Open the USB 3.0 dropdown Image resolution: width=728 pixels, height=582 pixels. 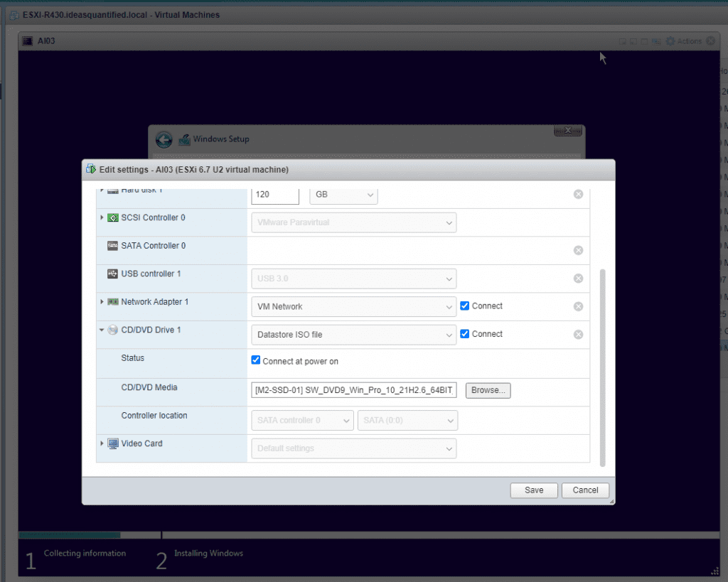coord(354,279)
